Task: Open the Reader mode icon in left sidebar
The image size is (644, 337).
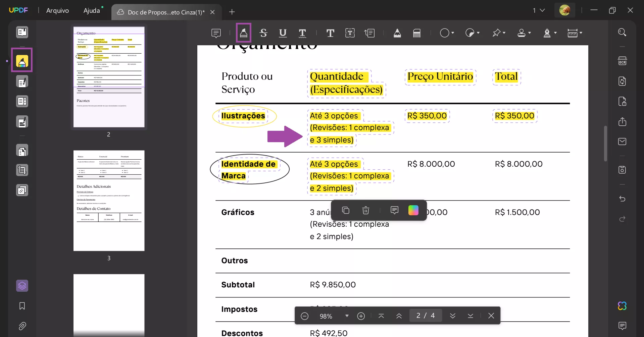Action: pos(22,32)
